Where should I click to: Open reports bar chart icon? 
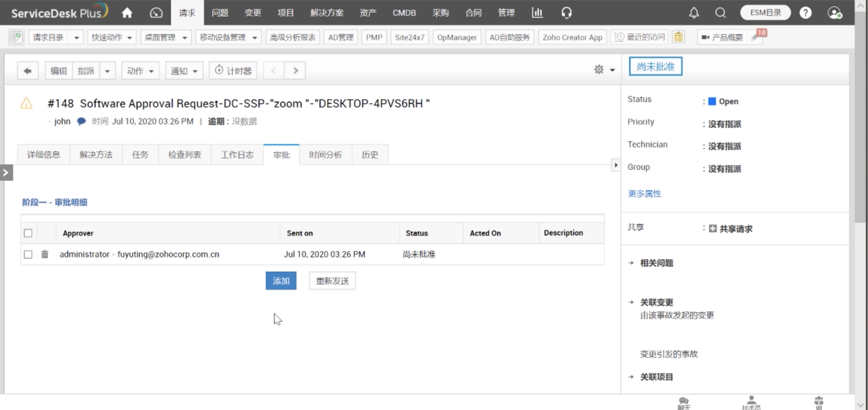coord(537,13)
